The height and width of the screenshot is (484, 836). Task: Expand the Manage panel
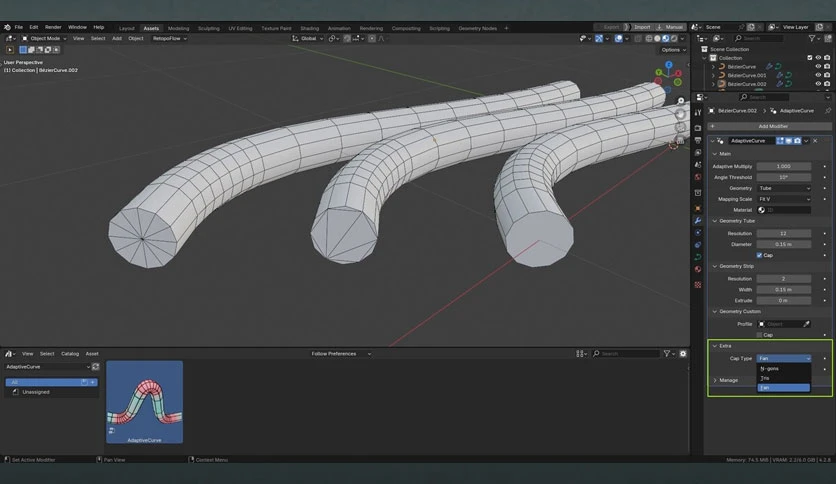[726, 380]
